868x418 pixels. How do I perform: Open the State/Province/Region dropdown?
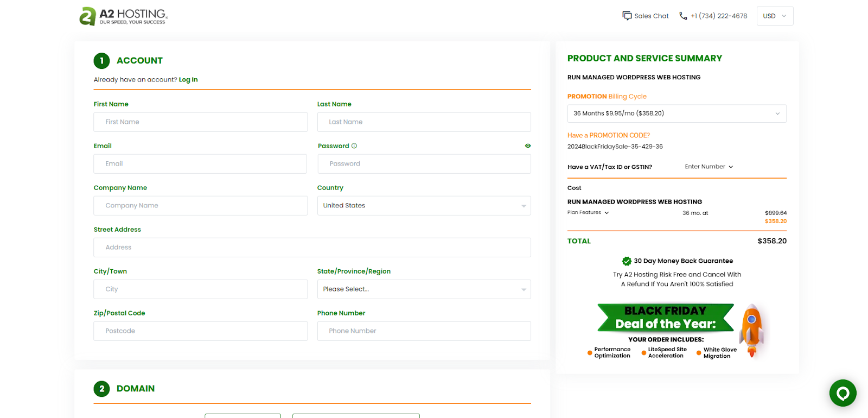(424, 289)
